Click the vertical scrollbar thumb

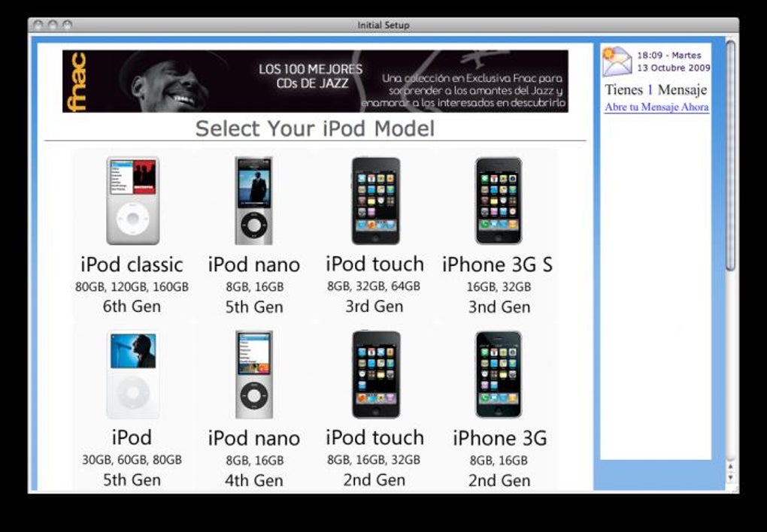[730, 156]
